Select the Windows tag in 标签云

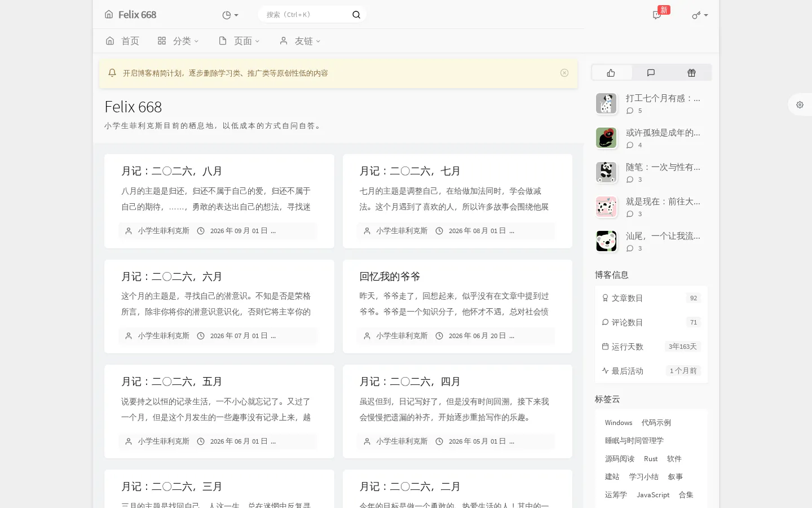pos(619,423)
